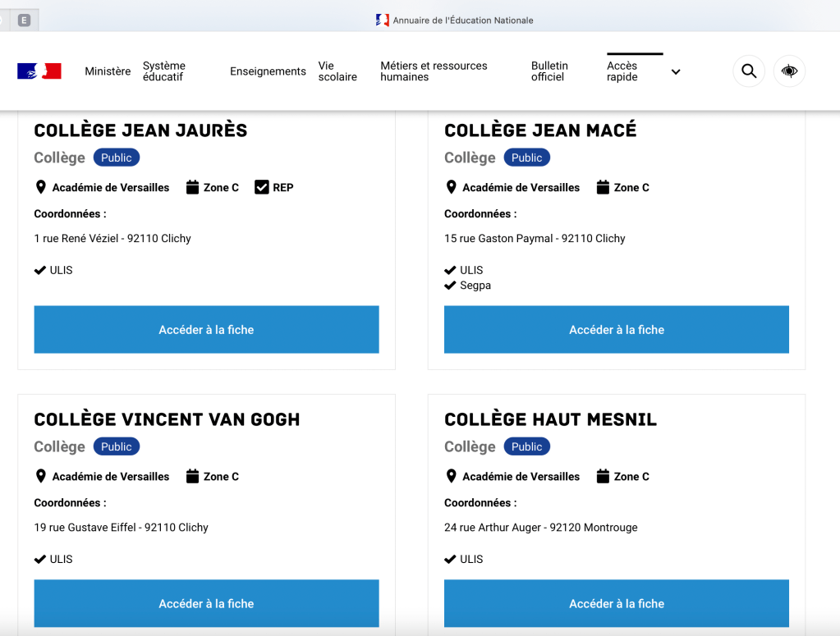
Task: Click location pin icon on Collège Haut Mesnil
Action: 451,476
